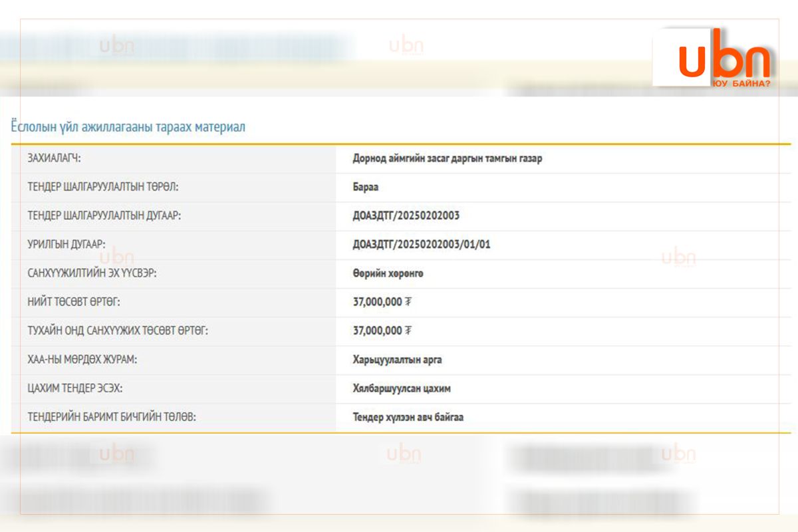Select 'Дорнод аймгийн засаг даргын тамгын газар' value
The image size is (798, 532).
coord(447,159)
